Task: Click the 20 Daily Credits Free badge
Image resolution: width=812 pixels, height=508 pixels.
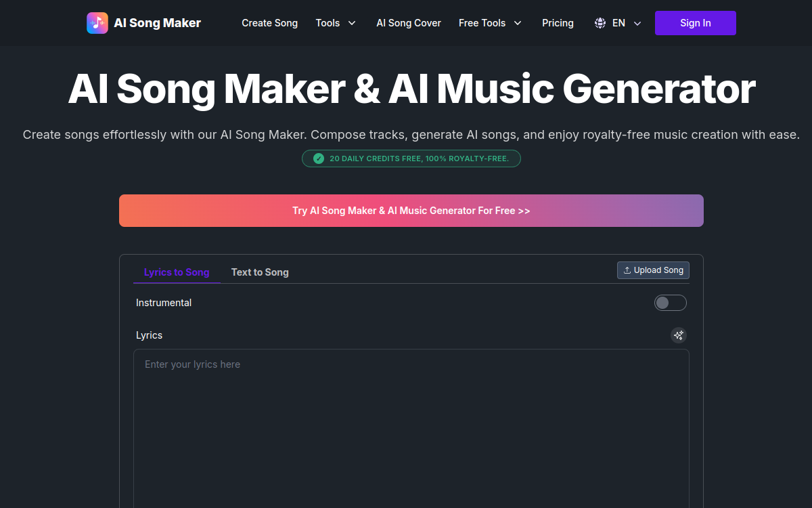Action: click(x=411, y=158)
